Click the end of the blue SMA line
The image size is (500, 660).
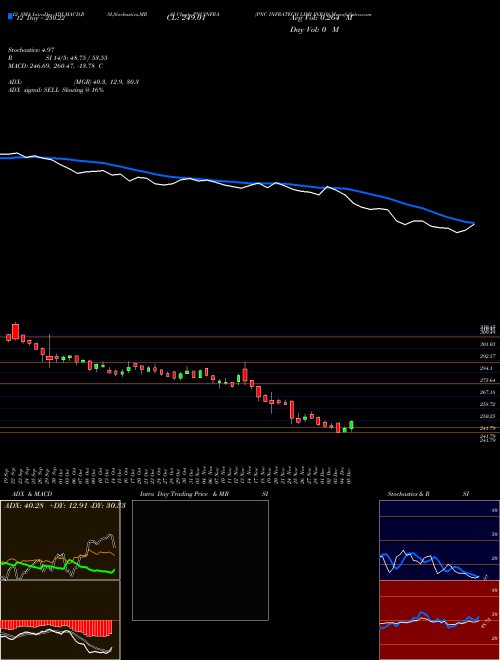tap(473, 223)
